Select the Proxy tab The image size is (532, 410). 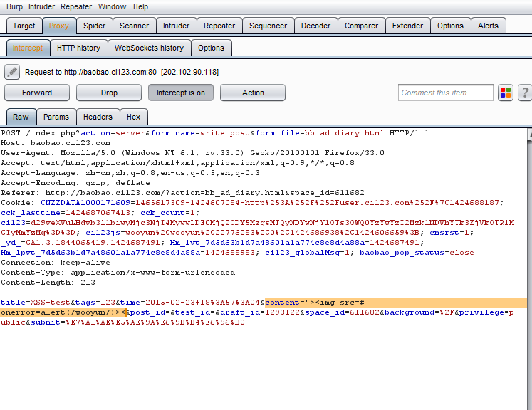(x=58, y=26)
